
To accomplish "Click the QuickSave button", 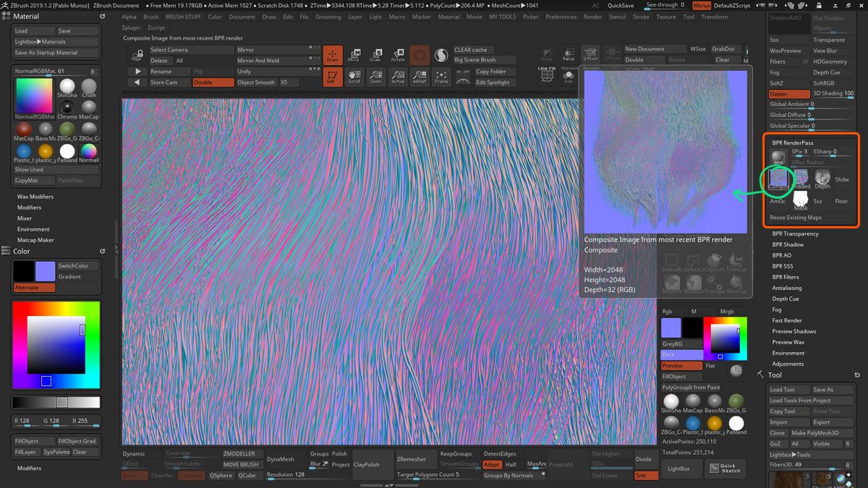I will point(621,6).
